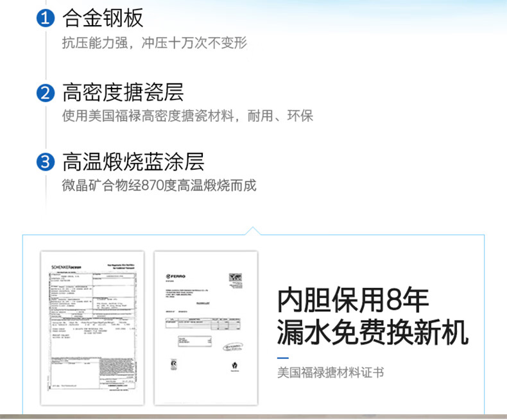The width and height of the screenshot is (507, 420).
Task: Select the 合金钢板 heading
Action: [103, 19]
